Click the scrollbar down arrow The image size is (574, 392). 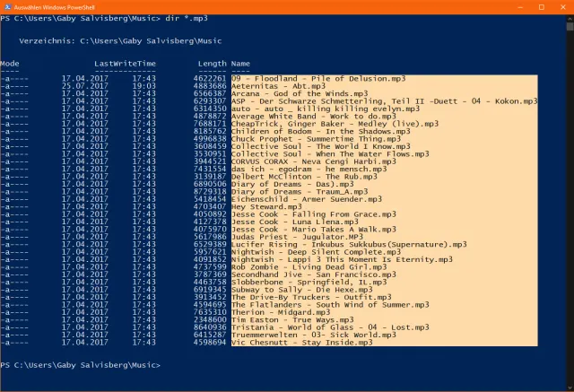pos(570,388)
